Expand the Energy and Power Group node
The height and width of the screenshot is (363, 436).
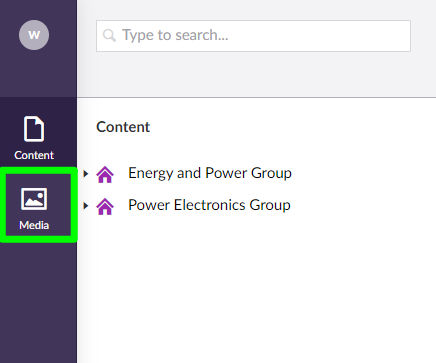(86, 173)
